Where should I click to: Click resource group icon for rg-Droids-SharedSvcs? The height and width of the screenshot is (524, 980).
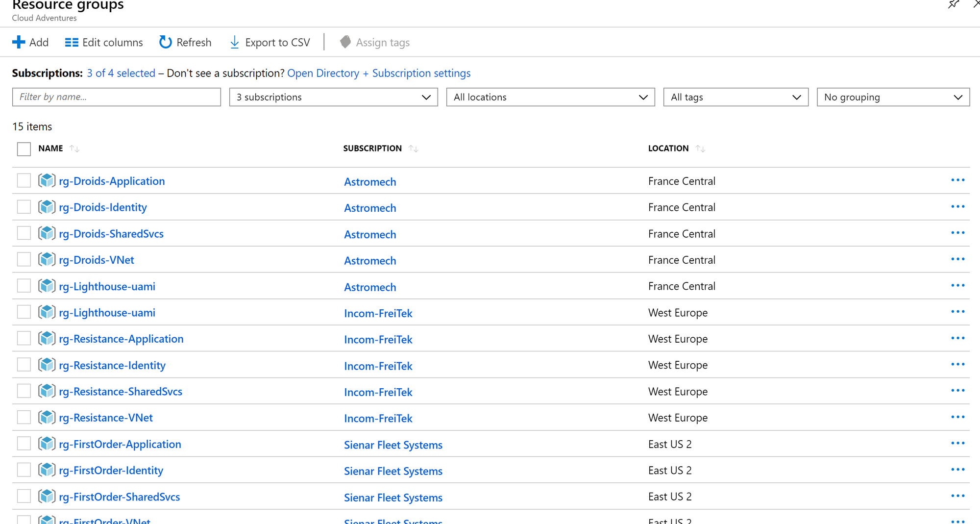47,233
